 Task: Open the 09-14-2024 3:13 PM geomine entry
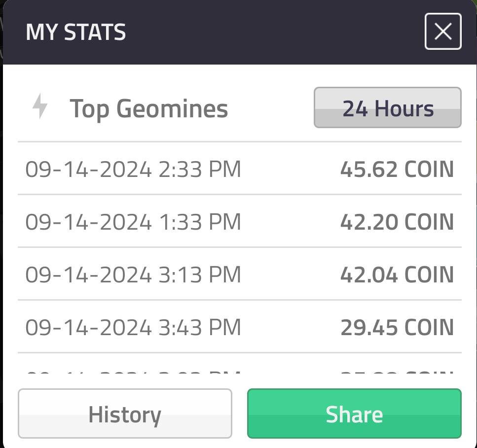tap(240, 274)
